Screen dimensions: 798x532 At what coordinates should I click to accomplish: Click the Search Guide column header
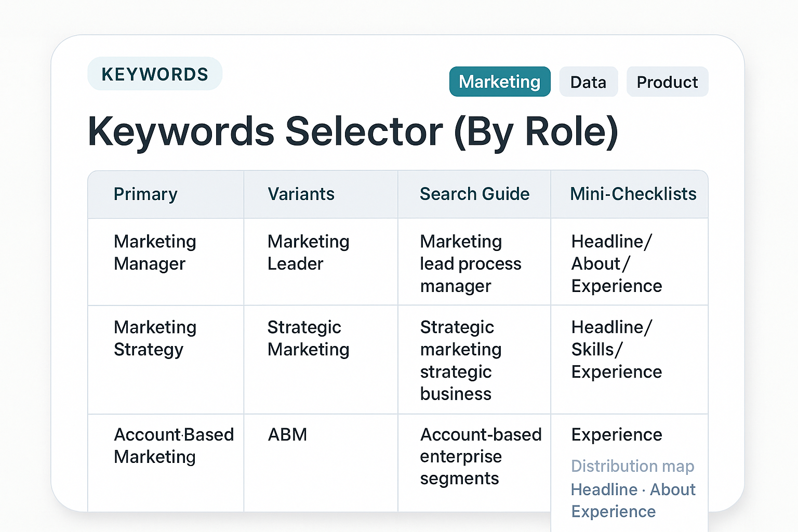point(474,194)
